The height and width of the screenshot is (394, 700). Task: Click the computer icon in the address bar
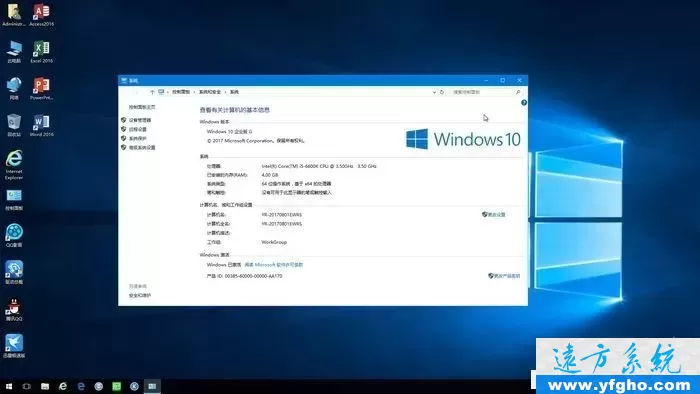click(161, 92)
